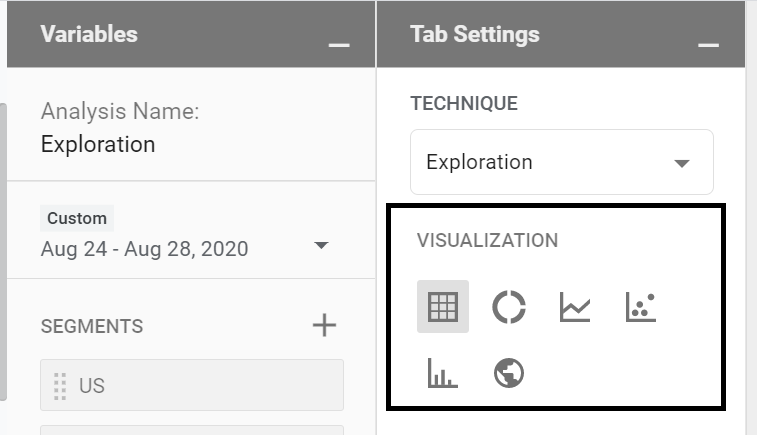757x435 pixels.
Task: Open the Technique Exploration dropdown
Action: point(561,162)
